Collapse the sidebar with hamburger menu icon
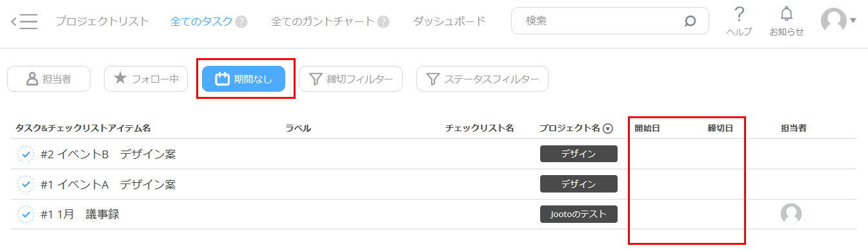The image size is (868, 250). click(25, 21)
